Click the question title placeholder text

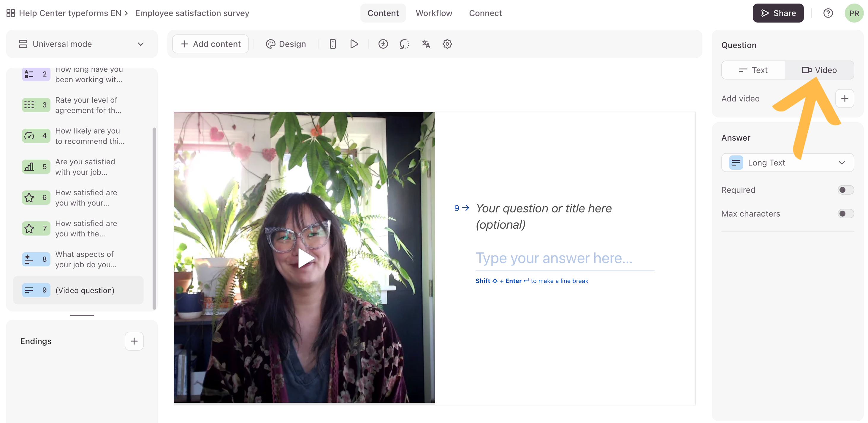pos(544,217)
